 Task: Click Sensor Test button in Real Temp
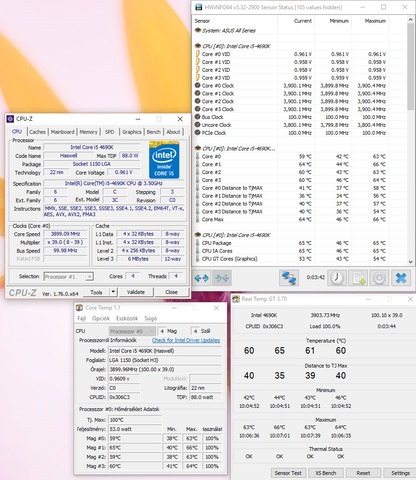click(x=288, y=473)
